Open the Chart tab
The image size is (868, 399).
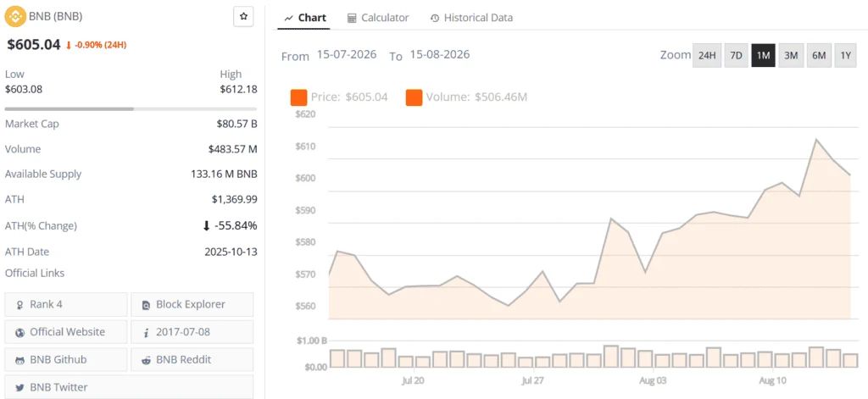pos(304,18)
